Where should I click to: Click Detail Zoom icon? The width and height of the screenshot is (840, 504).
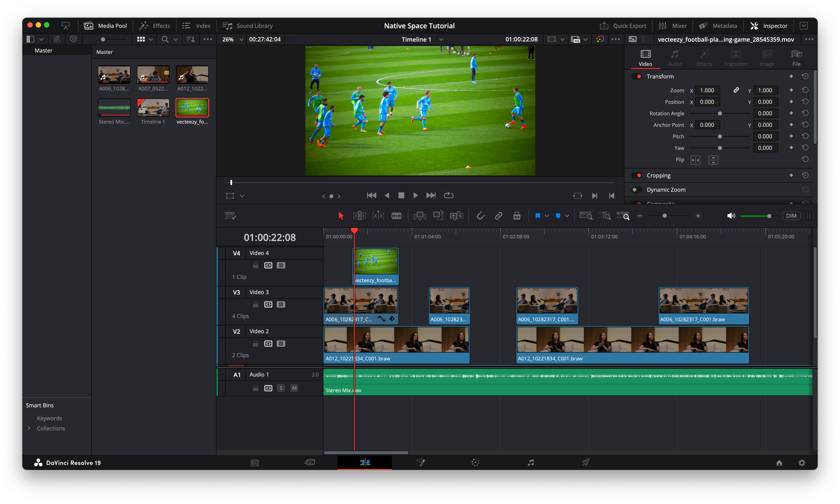(x=604, y=216)
